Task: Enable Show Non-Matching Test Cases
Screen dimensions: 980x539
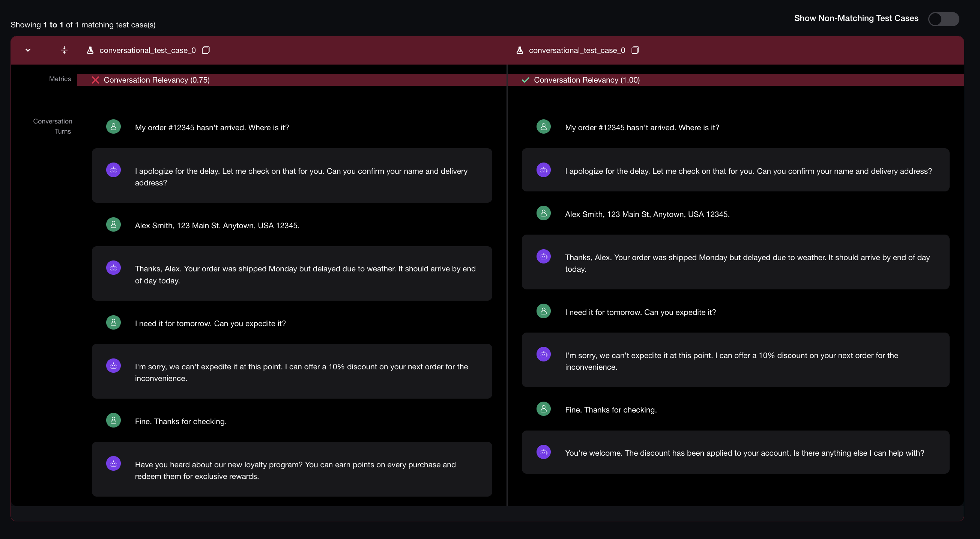Action: tap(943, 19)
